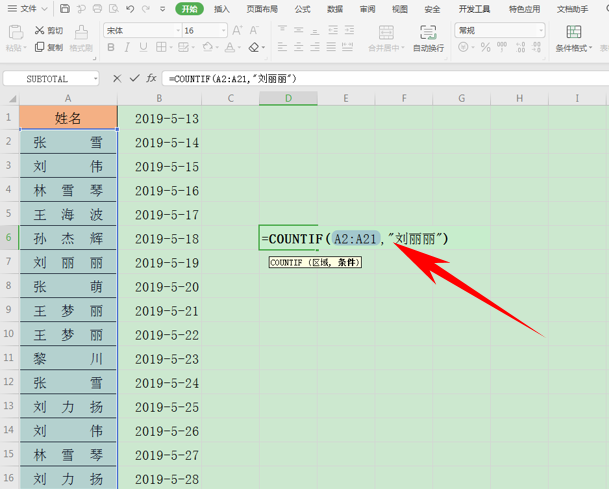Click the center horizontal alignment icon
Image resolution: width=609 pixels, height=489 pixels.
(x=299, y=47)
